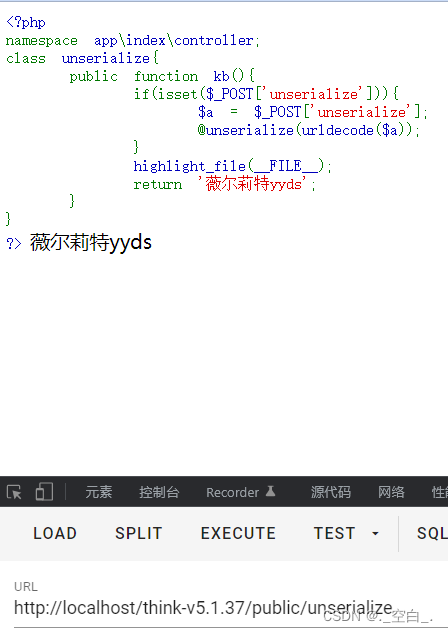Click the black output text 薇尔莉特yyds

click(x=91, y=243)
